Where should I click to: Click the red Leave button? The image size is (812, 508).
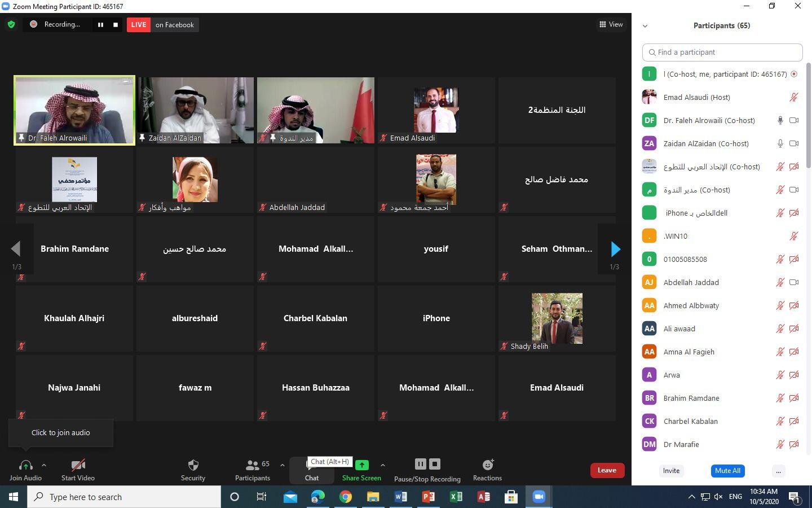pos(607,470)
